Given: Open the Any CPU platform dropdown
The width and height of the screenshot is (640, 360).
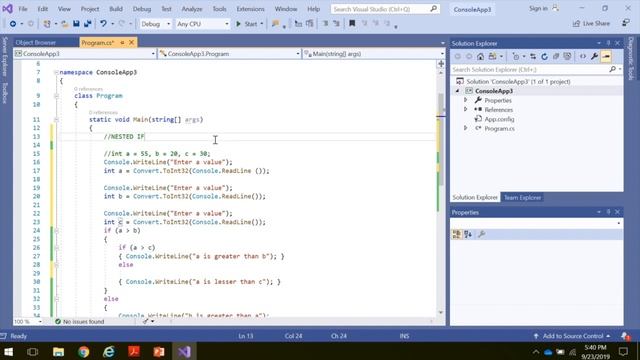Looking at the screenshot, I should coord(202,24).
